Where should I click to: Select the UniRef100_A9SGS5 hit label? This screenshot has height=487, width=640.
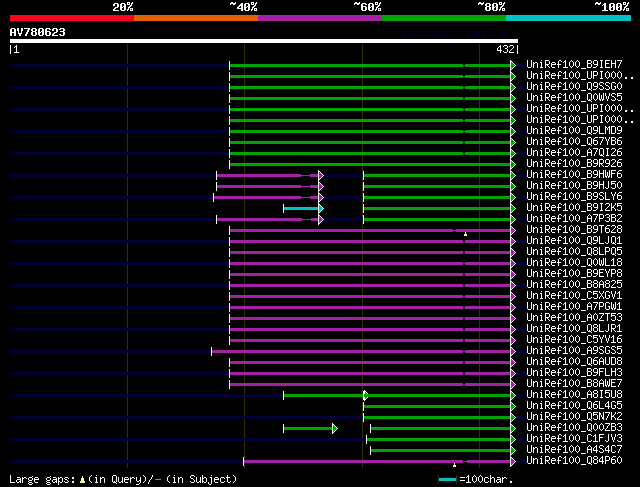[574, 351]
